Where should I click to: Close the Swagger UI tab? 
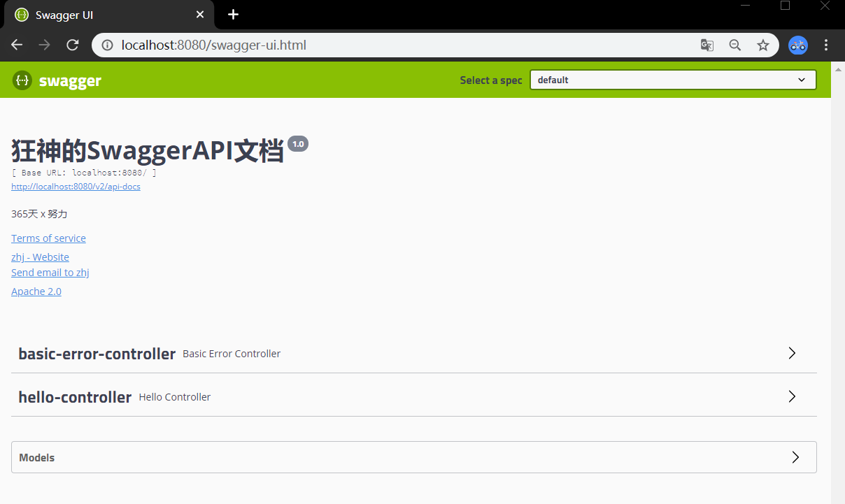[x=200, y=15]
